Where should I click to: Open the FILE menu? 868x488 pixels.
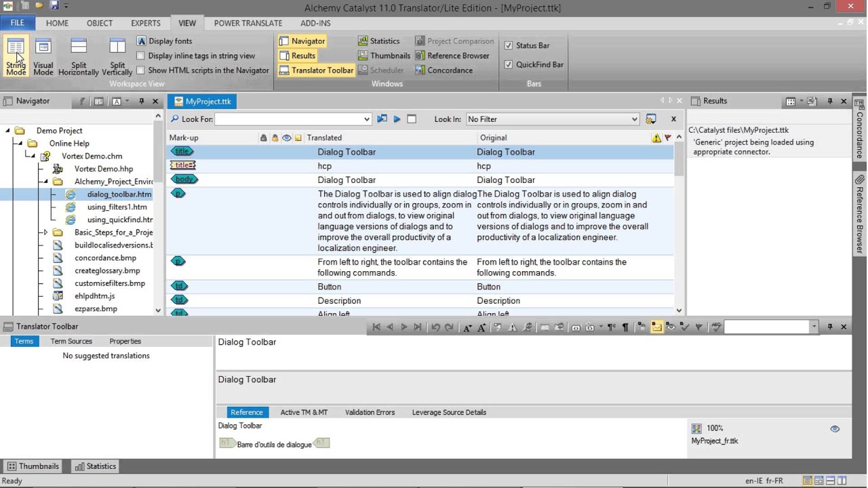17,23
